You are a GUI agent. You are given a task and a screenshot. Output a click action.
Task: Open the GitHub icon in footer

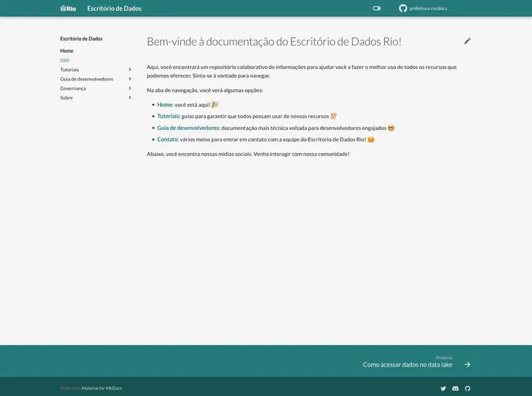468,388
